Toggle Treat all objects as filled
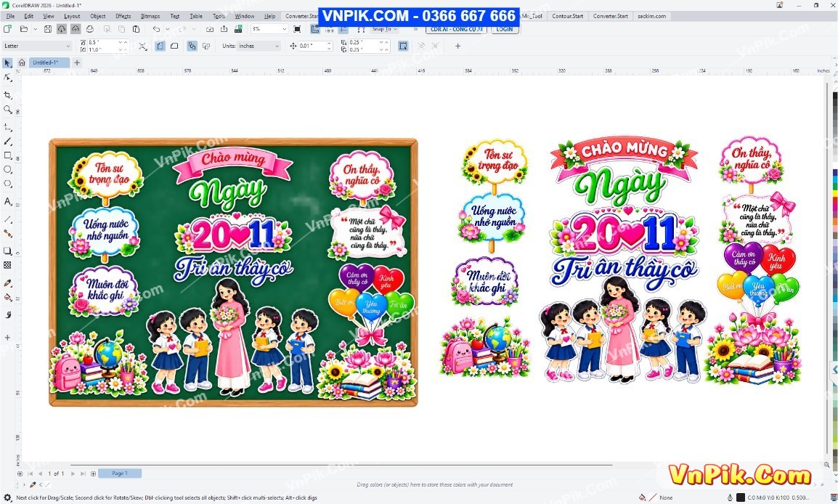Viewport: 838px width, 504px height. (403, 46)
